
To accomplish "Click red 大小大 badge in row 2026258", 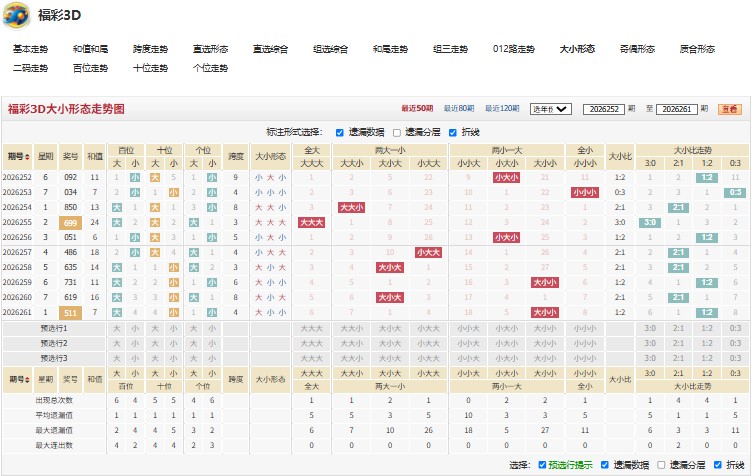I will (390, 268).
